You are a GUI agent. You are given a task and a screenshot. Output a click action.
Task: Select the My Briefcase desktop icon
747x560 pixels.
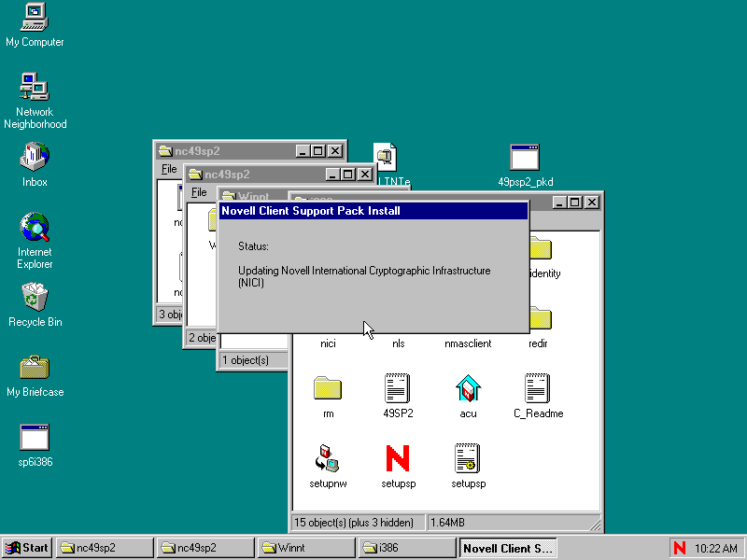tap(35, 368)
